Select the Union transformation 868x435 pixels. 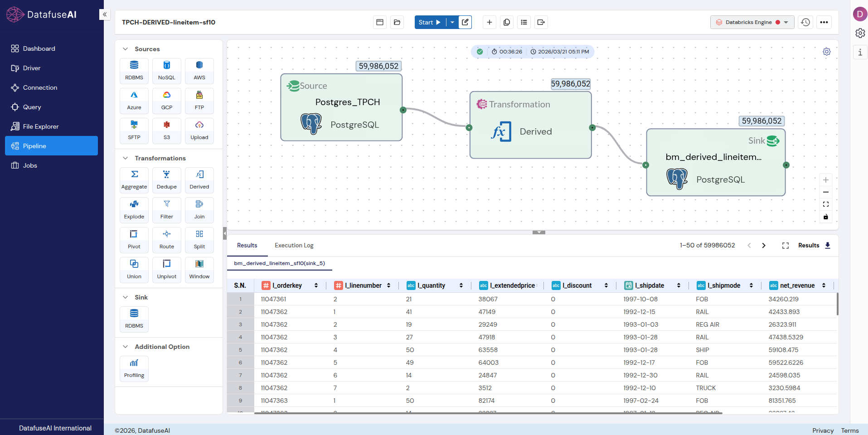(134, 270)
